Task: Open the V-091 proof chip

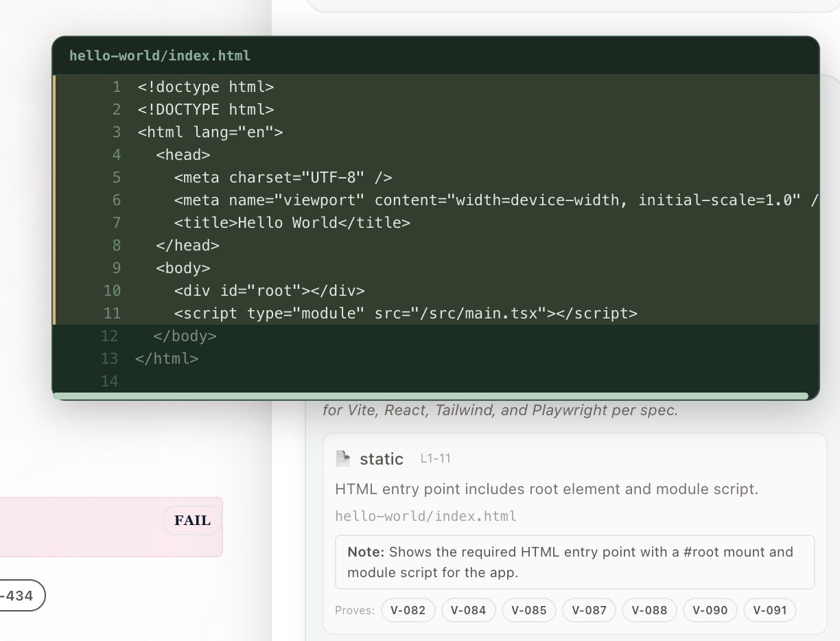Action: click(770, 610)
